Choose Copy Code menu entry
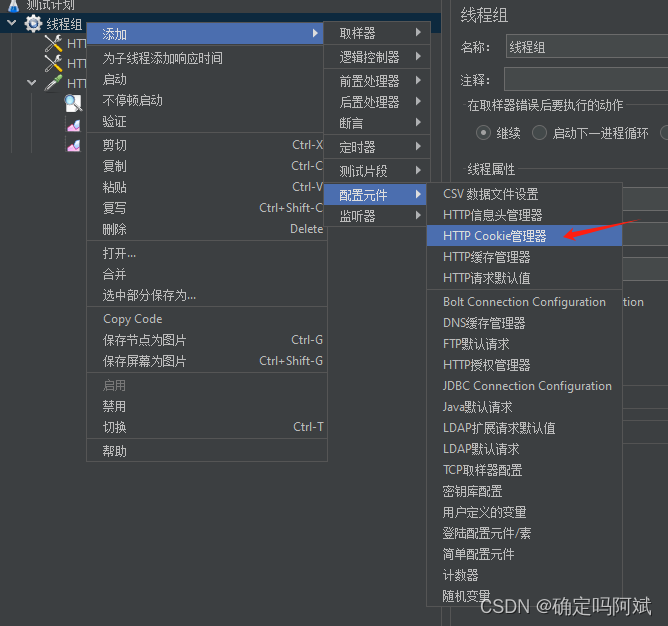Screen dimensions: 668x626 click(206, 319)
